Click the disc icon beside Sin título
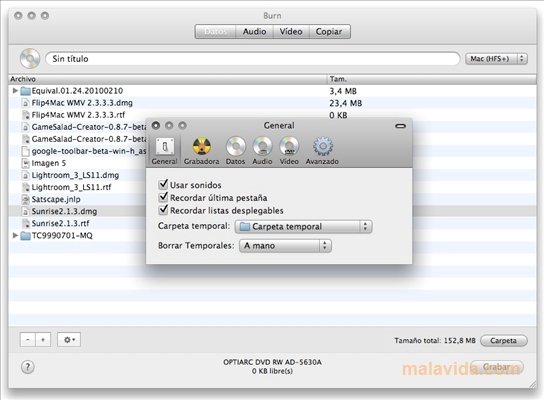The width and height of the screenshot is (544, 400). pyautogui.click(x=30, y=58)
